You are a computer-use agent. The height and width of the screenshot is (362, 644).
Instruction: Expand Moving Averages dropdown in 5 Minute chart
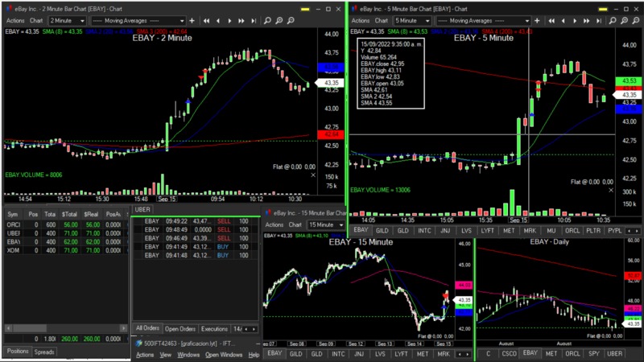529,20
